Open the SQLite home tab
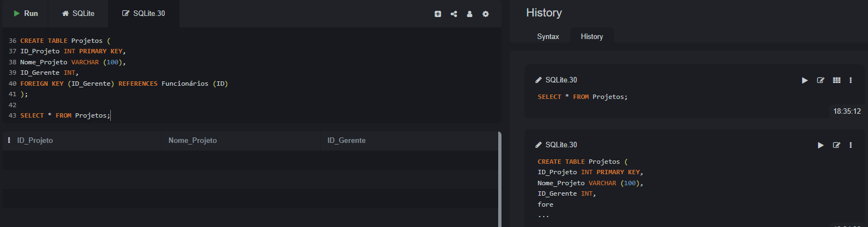Screen dimensions: 868x227 pos(78,13)
